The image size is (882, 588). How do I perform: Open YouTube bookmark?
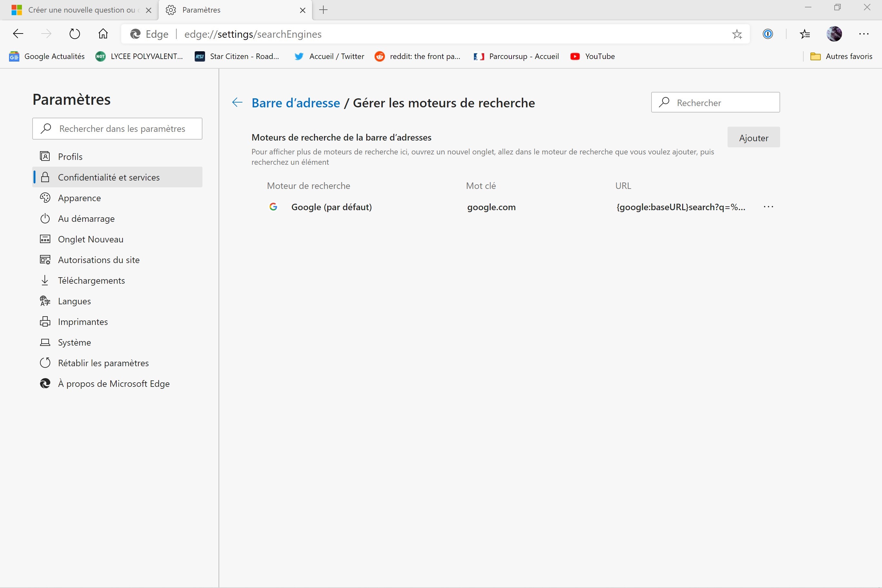(593, 56)
